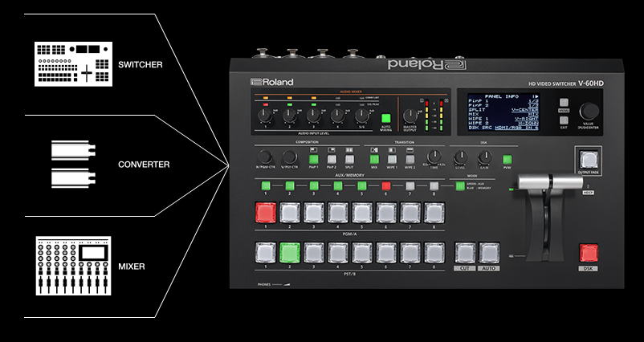Select AUX/MEMORY button 2
Viewport: 644px width, 342px height.
290,186
